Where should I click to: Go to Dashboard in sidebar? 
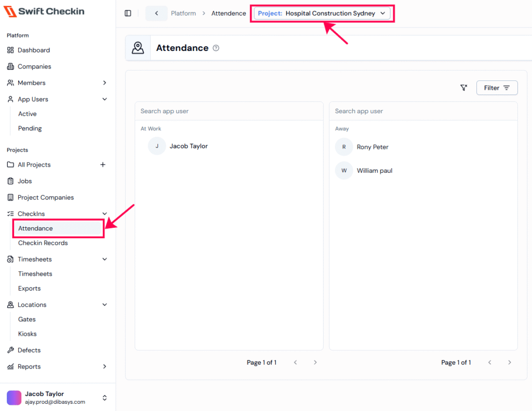coord(34,50)
